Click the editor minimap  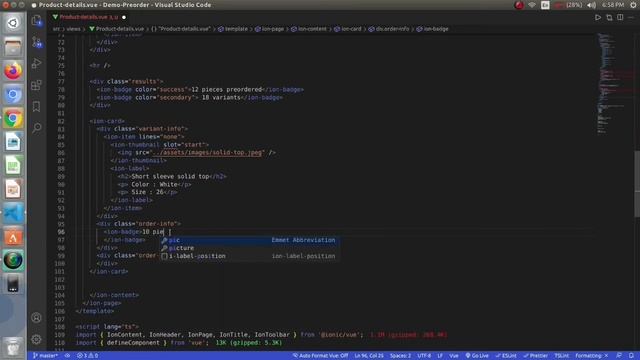pyautogui.click(x=616, y=84)
